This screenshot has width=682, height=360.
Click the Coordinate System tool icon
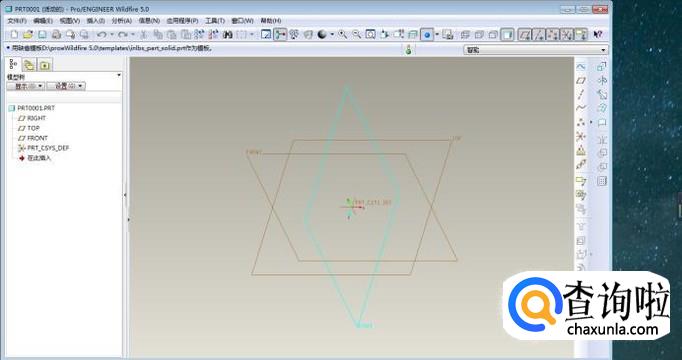pyautogui.click(x=581, y=137)
